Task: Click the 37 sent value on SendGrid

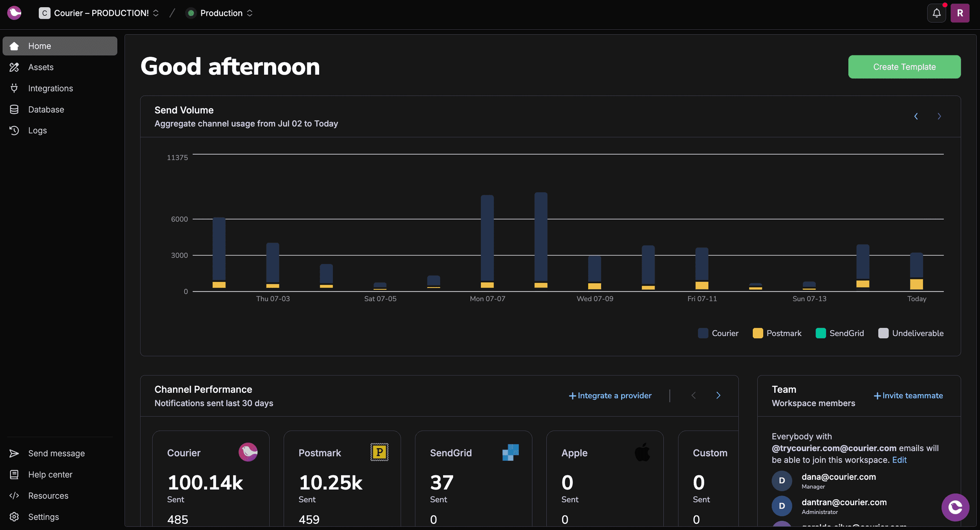Action: pos(442,483)
